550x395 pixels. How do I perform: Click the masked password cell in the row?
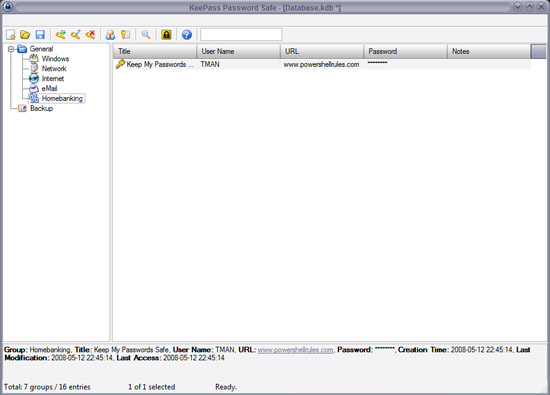377,63
